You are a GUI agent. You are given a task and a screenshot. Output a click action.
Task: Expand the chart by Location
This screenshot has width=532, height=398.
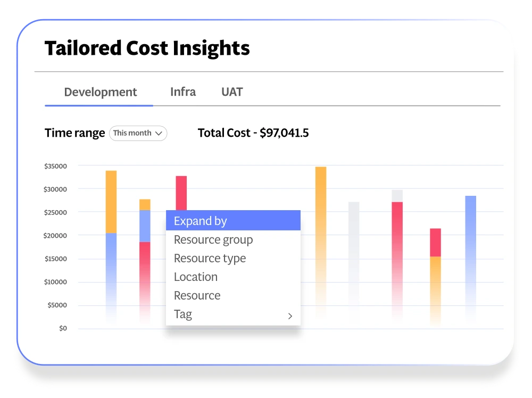coord(196,277)
